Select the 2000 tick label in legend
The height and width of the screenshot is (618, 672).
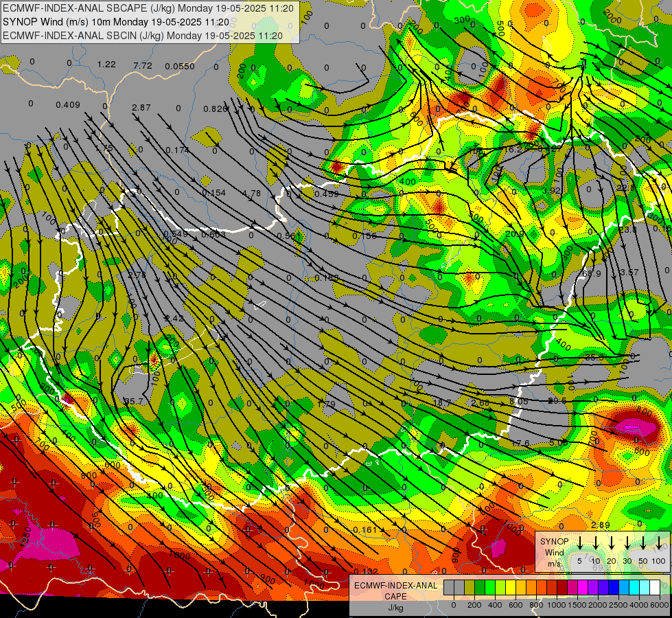598,605
